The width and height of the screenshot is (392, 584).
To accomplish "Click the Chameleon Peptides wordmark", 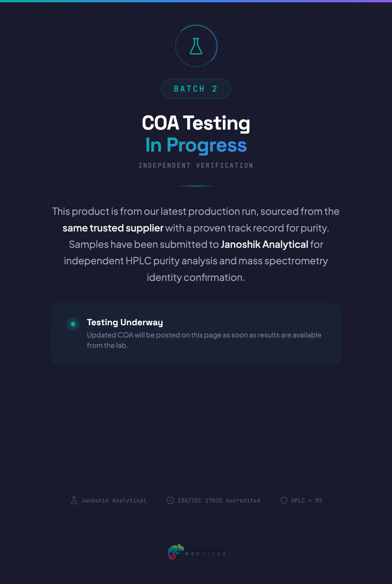I will (205, 551).
